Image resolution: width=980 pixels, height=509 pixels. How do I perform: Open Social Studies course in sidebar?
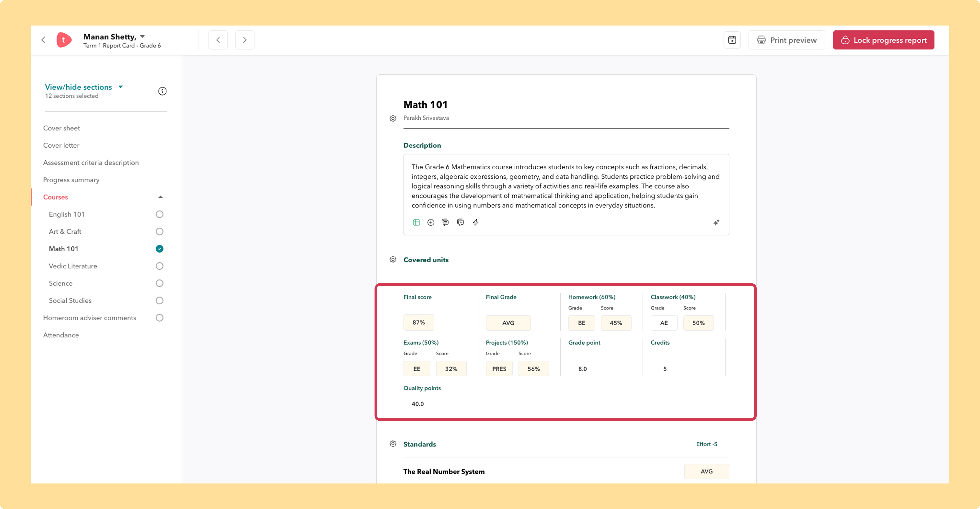point(70,301)
